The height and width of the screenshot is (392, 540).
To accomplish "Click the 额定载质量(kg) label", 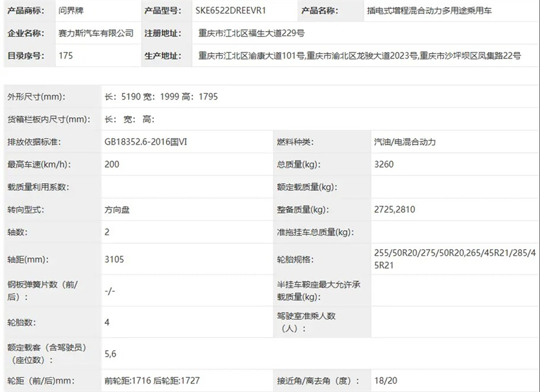I will click(307, 187).
